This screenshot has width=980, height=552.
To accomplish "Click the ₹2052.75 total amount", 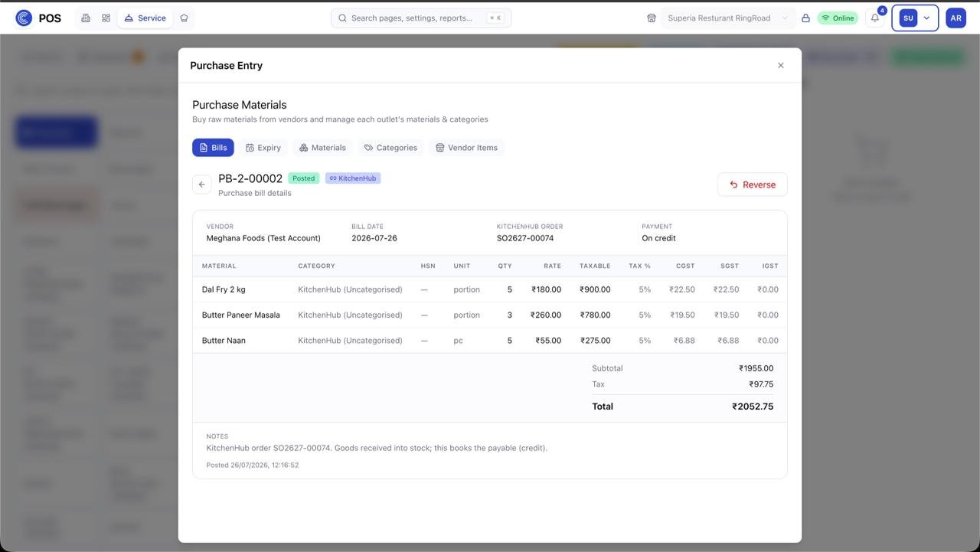I will (x=753, y=407).
